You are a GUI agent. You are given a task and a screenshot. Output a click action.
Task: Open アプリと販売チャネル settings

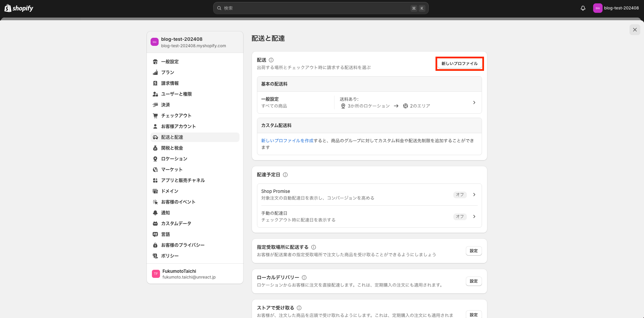[x=195, y=180]
